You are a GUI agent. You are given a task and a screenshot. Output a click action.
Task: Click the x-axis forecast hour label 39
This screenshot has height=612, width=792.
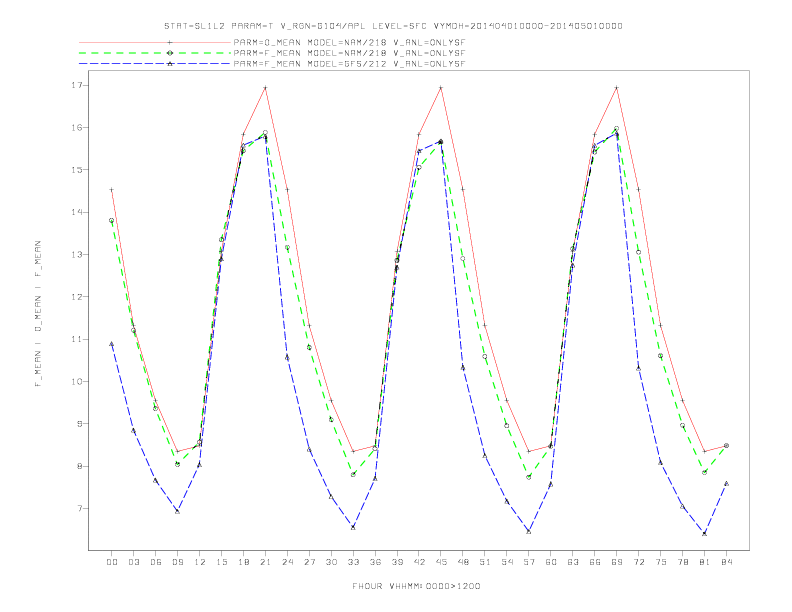397,562
